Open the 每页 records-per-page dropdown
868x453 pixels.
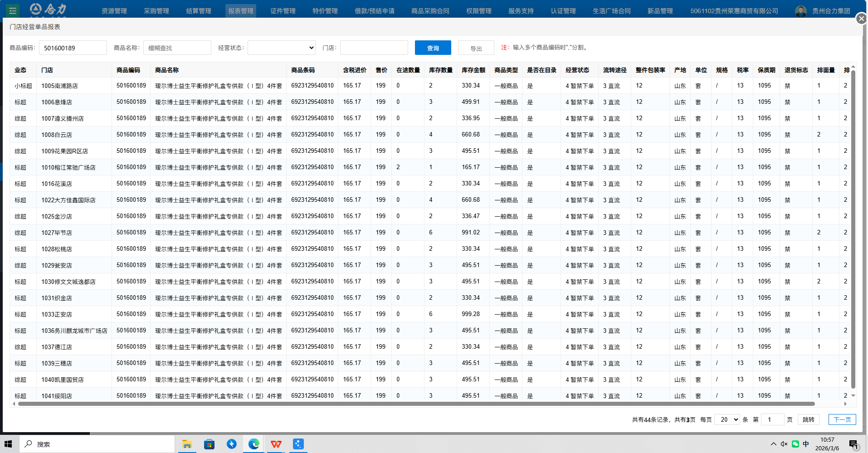point(727,419)
